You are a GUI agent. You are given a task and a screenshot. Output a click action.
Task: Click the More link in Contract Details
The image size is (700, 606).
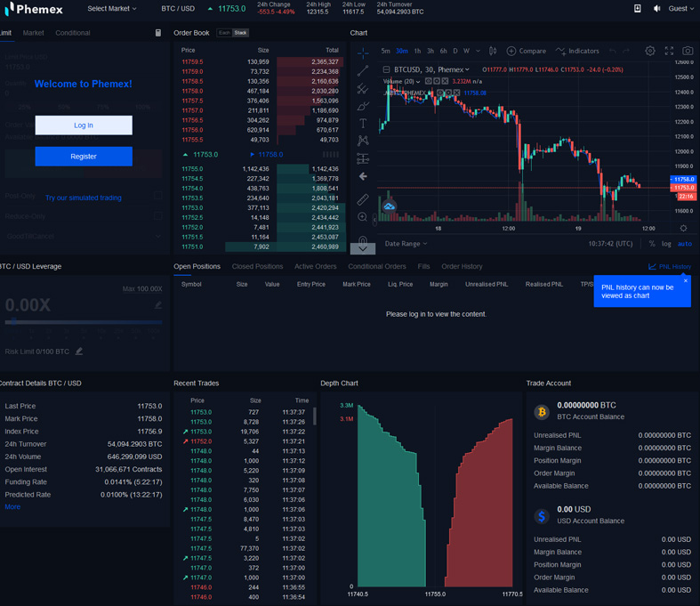12,507
